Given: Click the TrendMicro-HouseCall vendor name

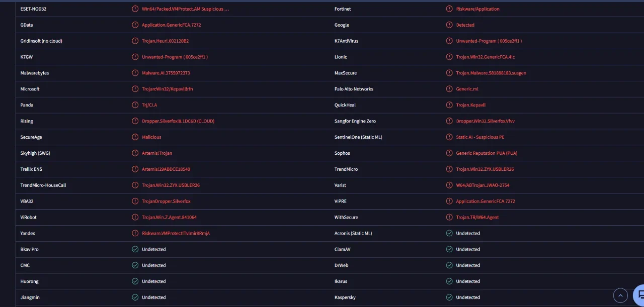Looking at the screenshot, I should point(43,185).
